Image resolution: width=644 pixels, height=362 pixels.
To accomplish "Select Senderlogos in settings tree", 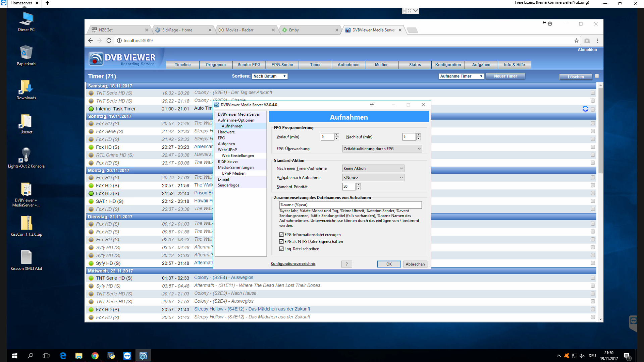I will (x=228, y=185).
